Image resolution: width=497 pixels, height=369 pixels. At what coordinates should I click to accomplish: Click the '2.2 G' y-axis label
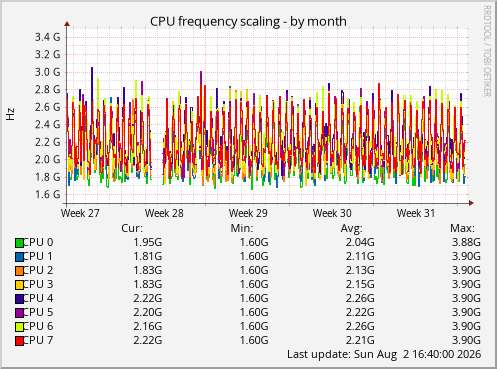click(48, 142)
